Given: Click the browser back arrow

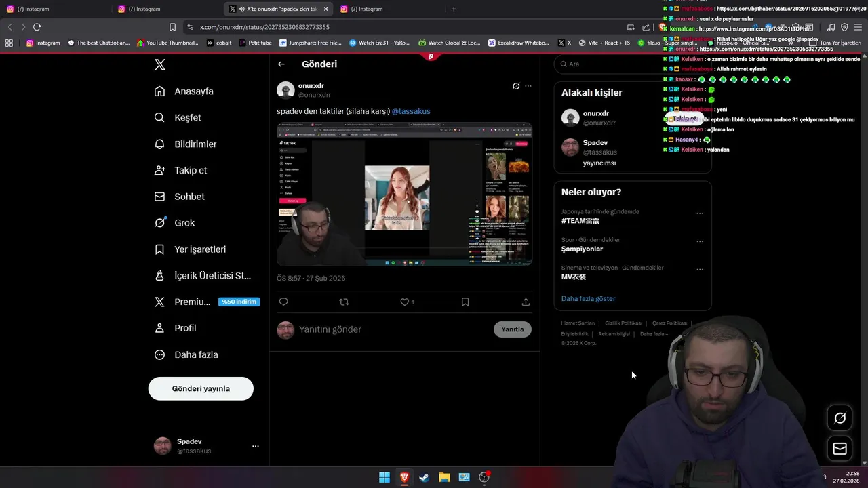Looking at the screenshot, I should (9, 27).
